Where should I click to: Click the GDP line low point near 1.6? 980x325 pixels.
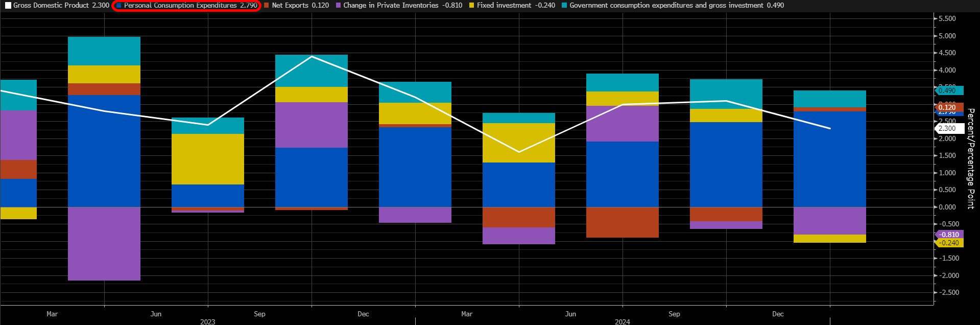click(x=519, y=152)
